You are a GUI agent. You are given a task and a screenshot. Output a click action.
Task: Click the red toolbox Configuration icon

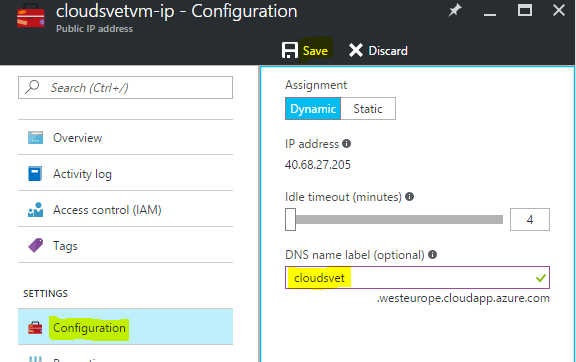click(x=35, y=327)
